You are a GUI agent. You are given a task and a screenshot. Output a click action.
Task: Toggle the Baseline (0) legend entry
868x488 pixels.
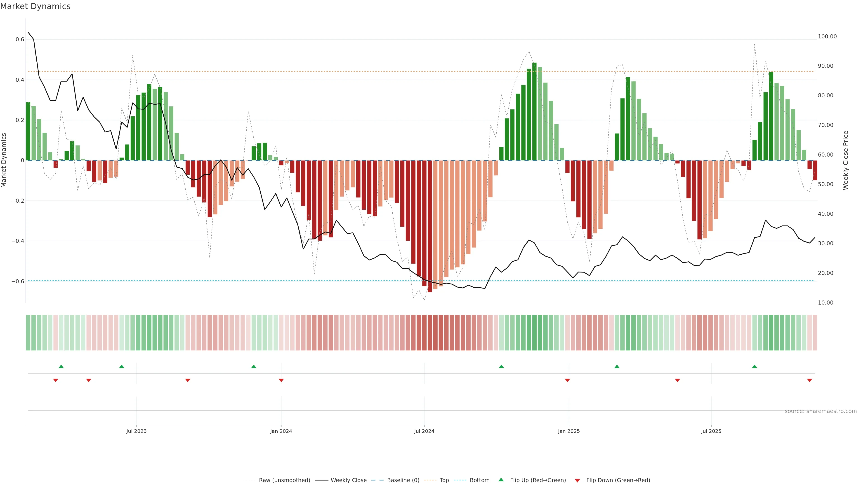coord(403,480)
